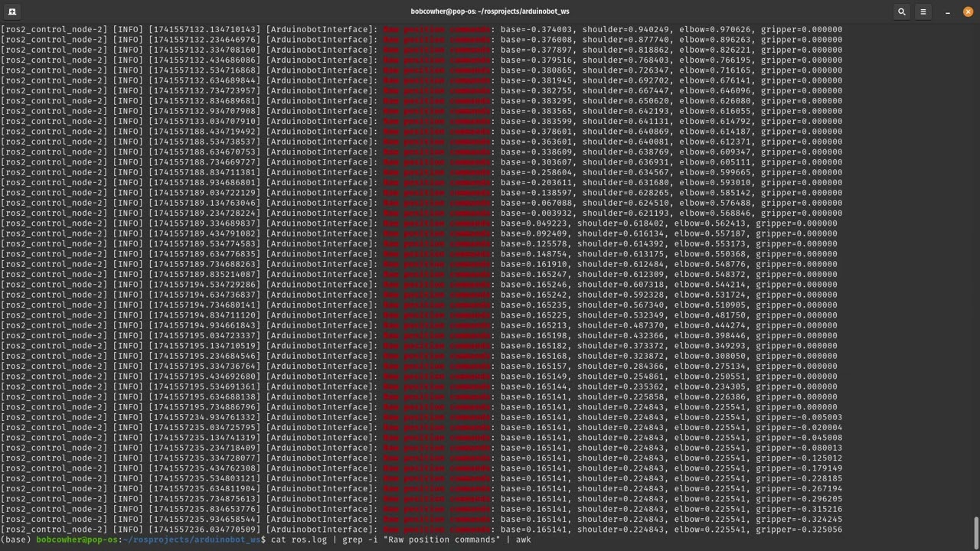The image size is (980, 551).
Task: Click the window title bobcowher@pop-os
Action: coord(489,11)
